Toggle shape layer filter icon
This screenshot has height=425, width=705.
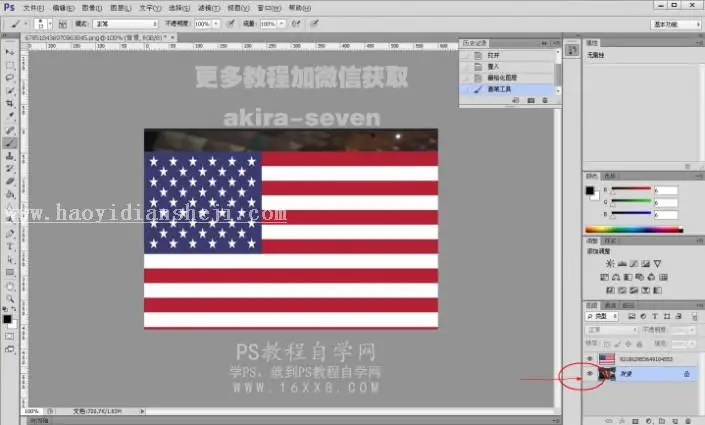coord(667,317)
